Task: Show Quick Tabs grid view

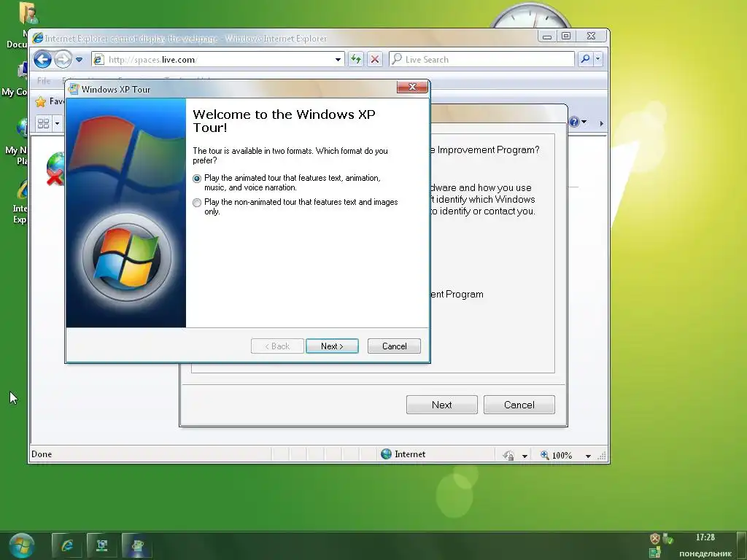Action: (43, 124)
